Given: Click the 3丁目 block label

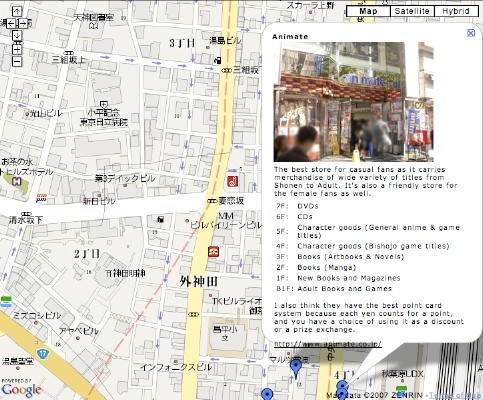Looking at the screenshot, I should coord(182,43).
